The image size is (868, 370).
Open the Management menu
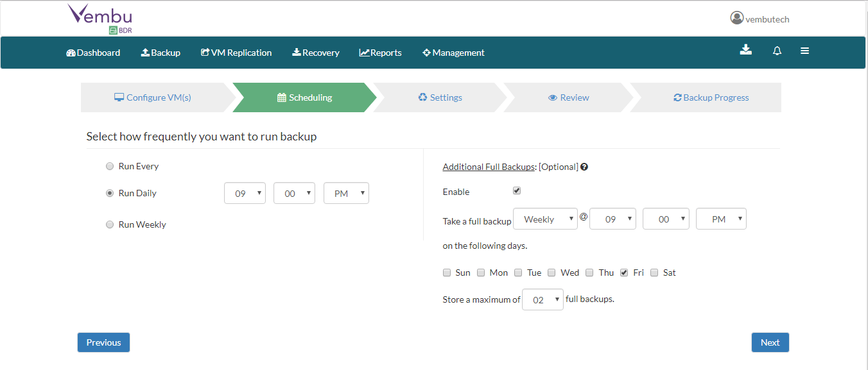point(453,53)
